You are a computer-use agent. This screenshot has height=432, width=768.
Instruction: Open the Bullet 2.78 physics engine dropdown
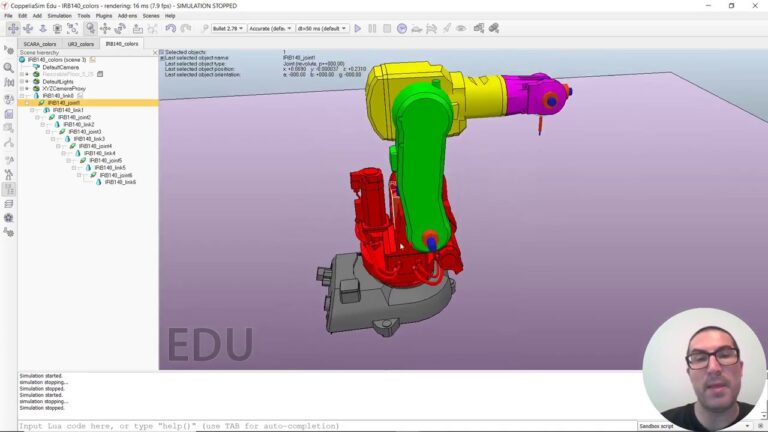228,28
